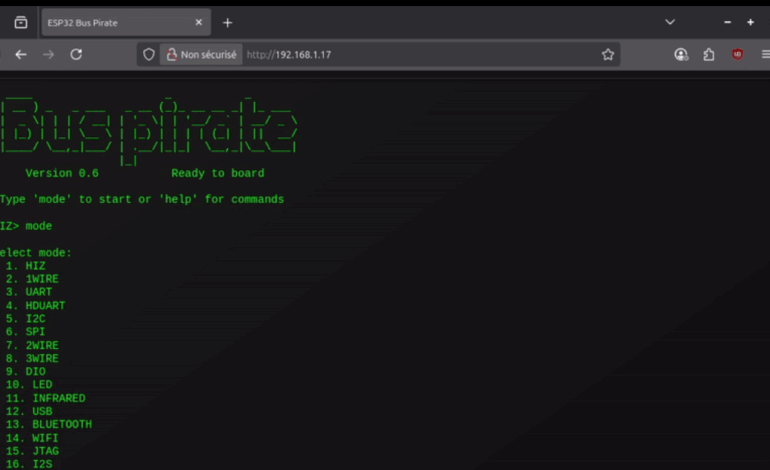The width and height of the screenshot is (770, 470).
Task: Click the 'elect mode:' heading line
Action: pos(36,253)
